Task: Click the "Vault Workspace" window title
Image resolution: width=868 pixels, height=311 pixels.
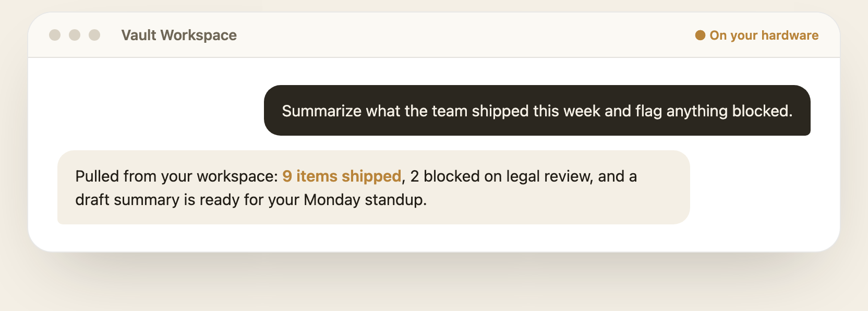Action: pyautogui.click(x=179, y=35)
